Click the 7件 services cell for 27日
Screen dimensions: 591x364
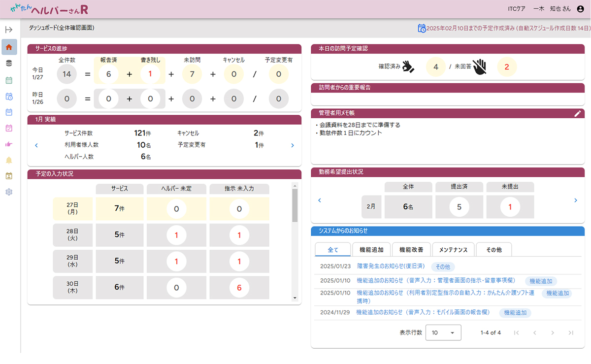point(120,209)
